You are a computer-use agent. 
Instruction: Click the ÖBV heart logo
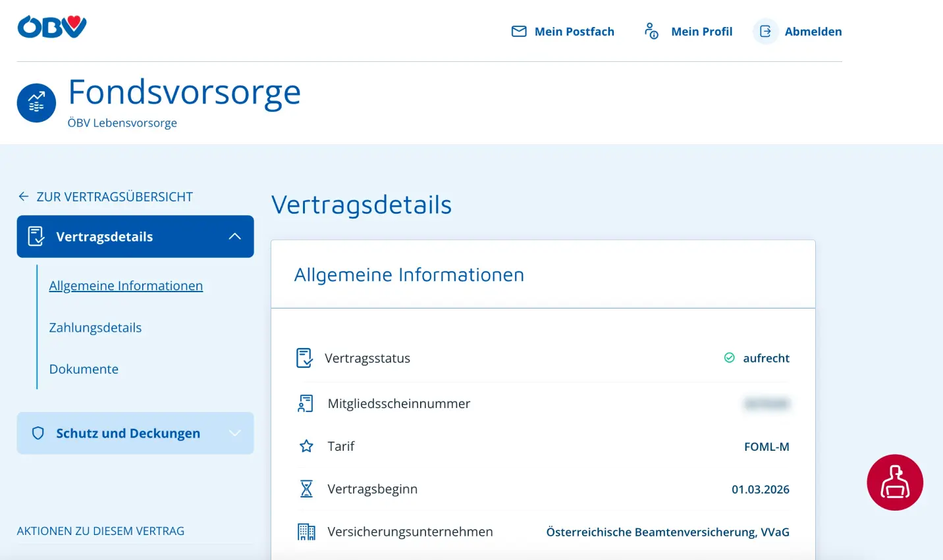point(51,26)
